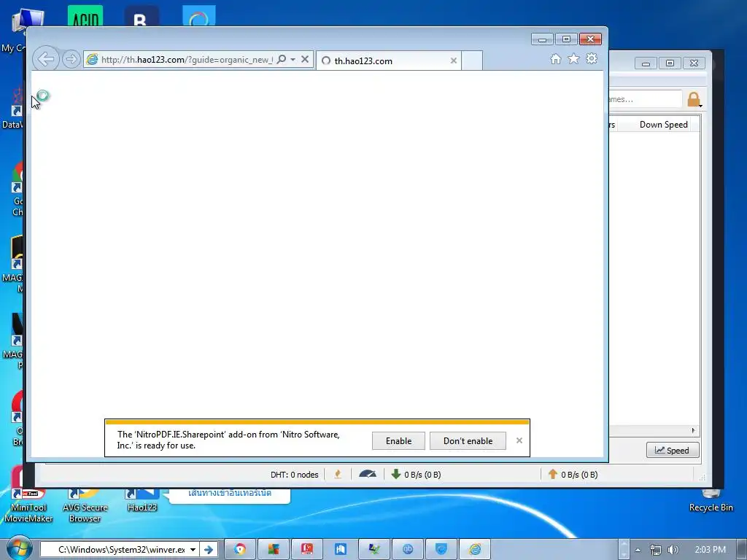747x560 pixels.
Task: Click the connection status flame icon
Action: pyautogui.click(x=338, y=474)
